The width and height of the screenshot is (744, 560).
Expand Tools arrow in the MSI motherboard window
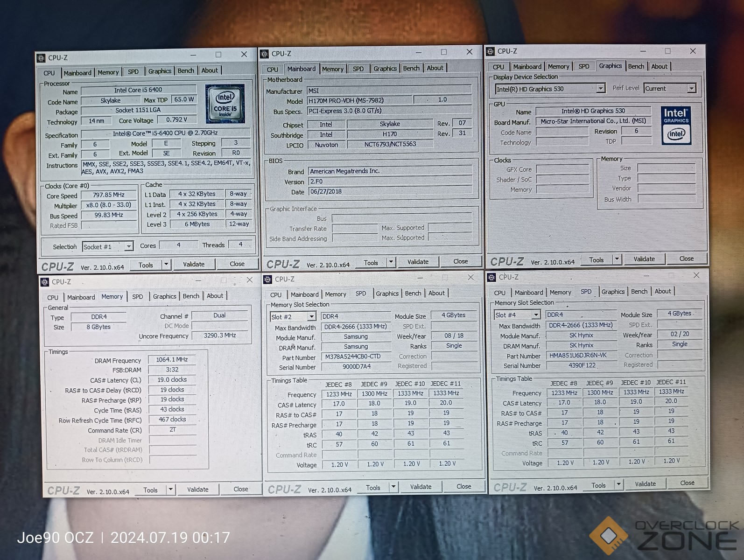(391, 262)
